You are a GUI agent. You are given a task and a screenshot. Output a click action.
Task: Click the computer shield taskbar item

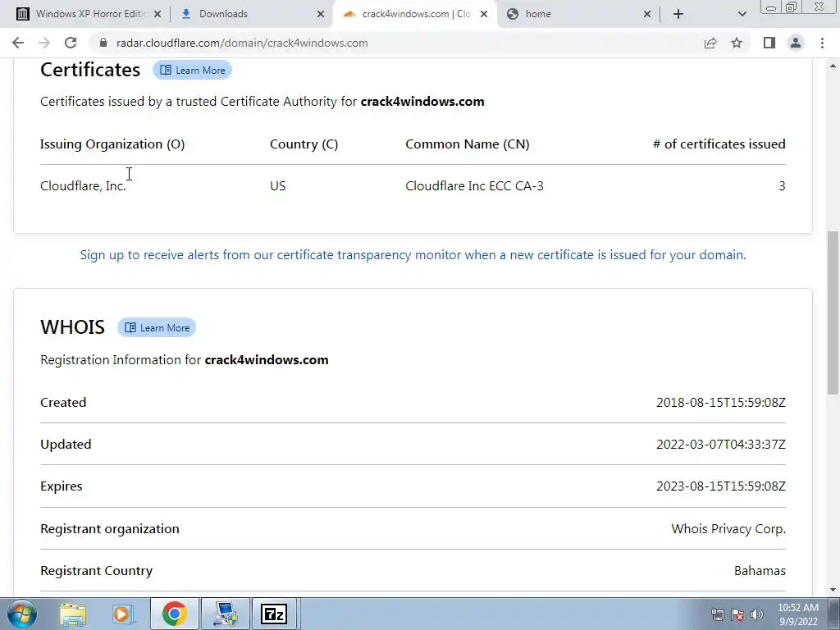[x=225, y=614]
